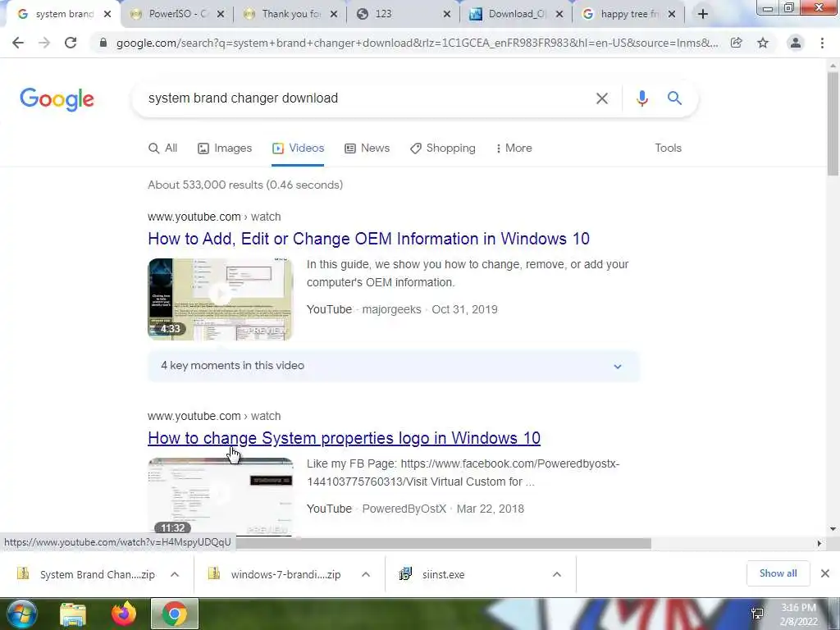This screenshot has height=630, width=840.
Task: Close the 'happy tree' tab
Action: (x=672, y=14)
